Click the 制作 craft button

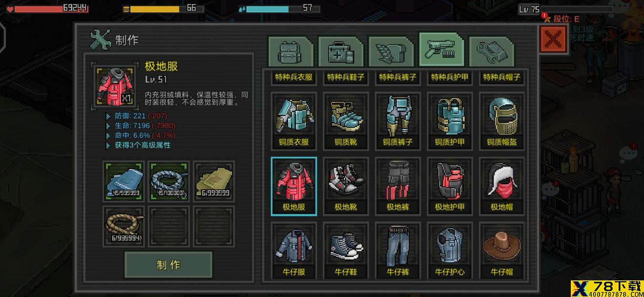point(168,265)
